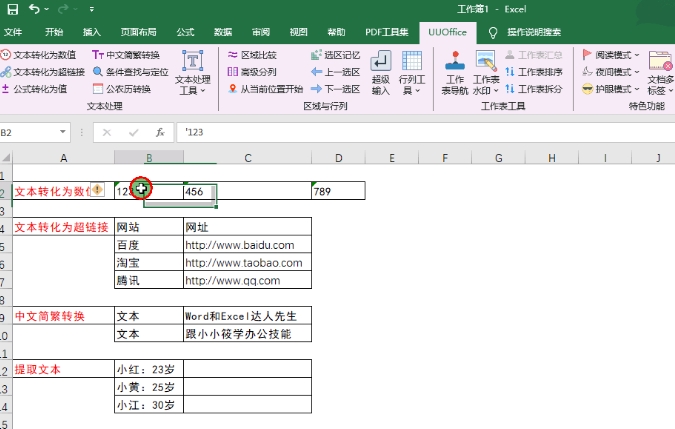Open the undo history dropdown arrow
675x429 pixels.
46,9
